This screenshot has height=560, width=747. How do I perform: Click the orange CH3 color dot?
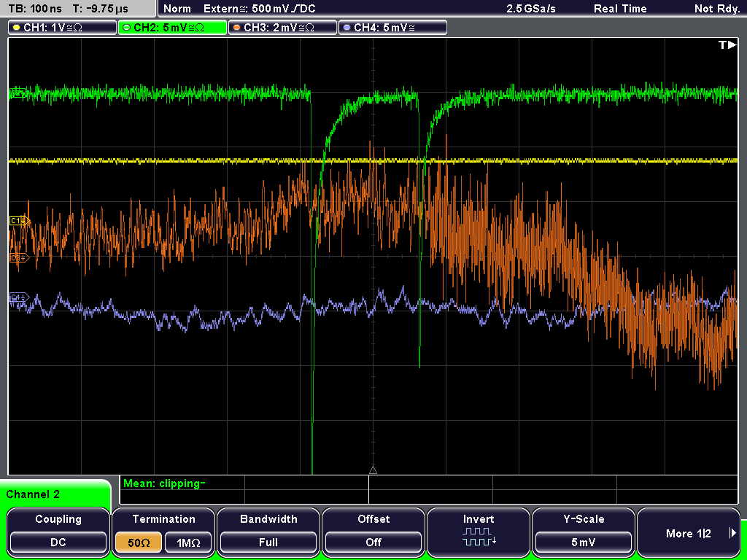237,28
